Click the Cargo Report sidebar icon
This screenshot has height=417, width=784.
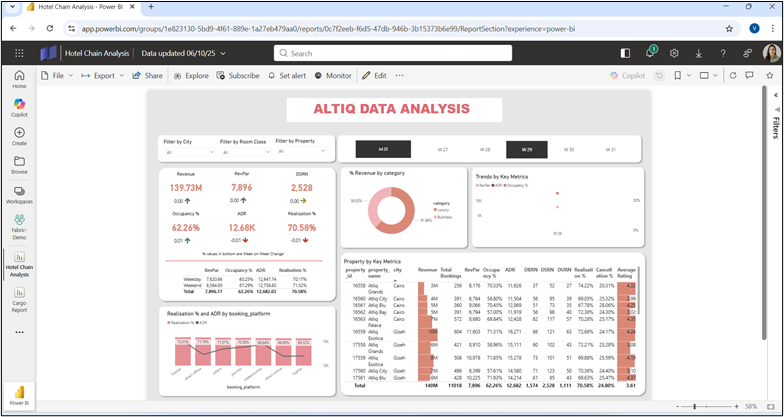pos(19,297)
